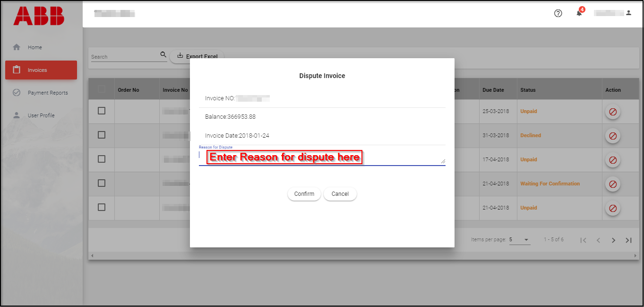Click the Reason for Dispute text field

coord(321,158)
